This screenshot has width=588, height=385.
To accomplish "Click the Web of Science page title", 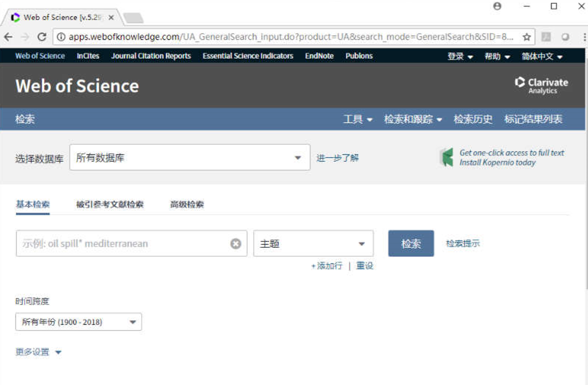I will [x=77, y=86].
